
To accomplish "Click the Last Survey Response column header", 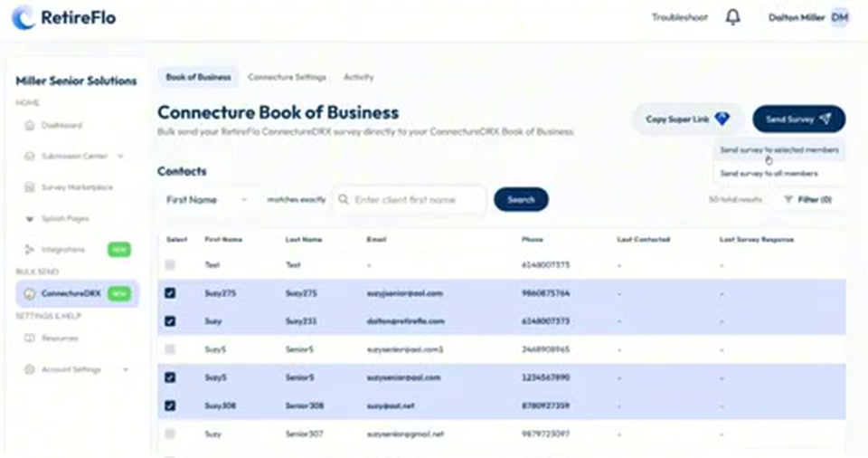I will [x=756, y=240].
